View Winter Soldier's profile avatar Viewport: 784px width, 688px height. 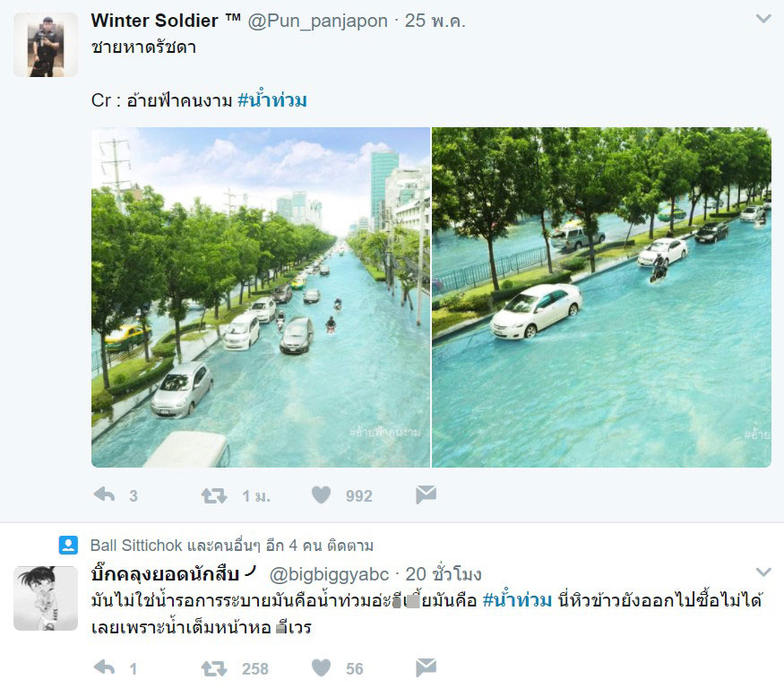(x=46, y=45)
